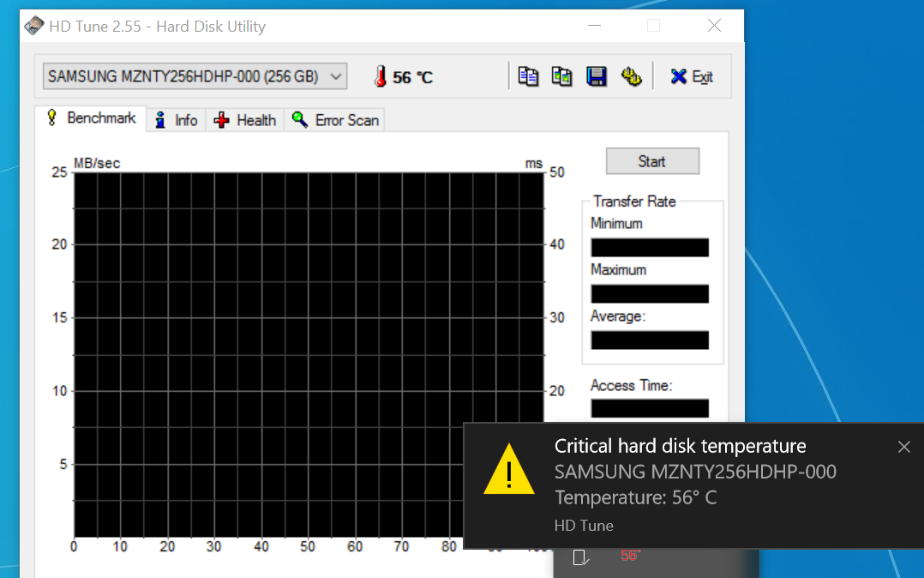Click the Average transfer rate value box
The height and width of the screenshot is (578, 924).
point(650,340)
